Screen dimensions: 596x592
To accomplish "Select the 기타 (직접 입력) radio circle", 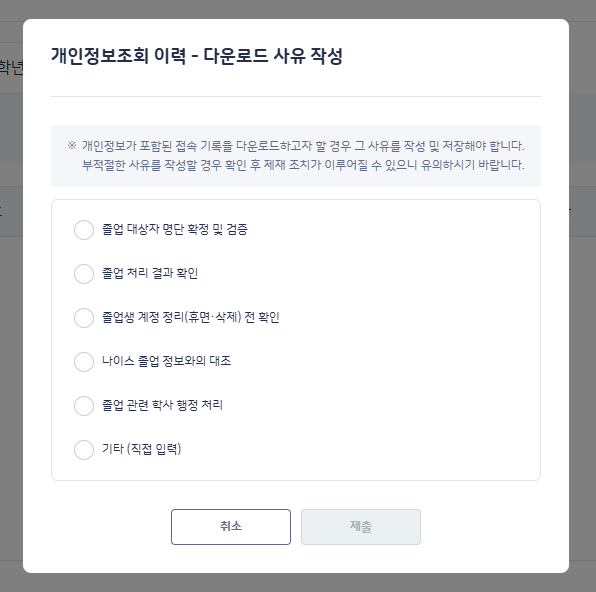I will 84,450.
